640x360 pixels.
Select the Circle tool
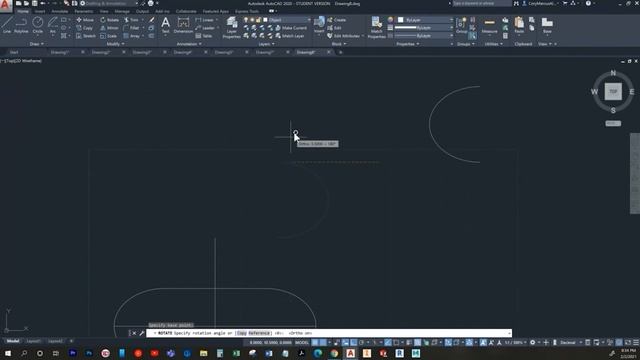tap(38, 25)
